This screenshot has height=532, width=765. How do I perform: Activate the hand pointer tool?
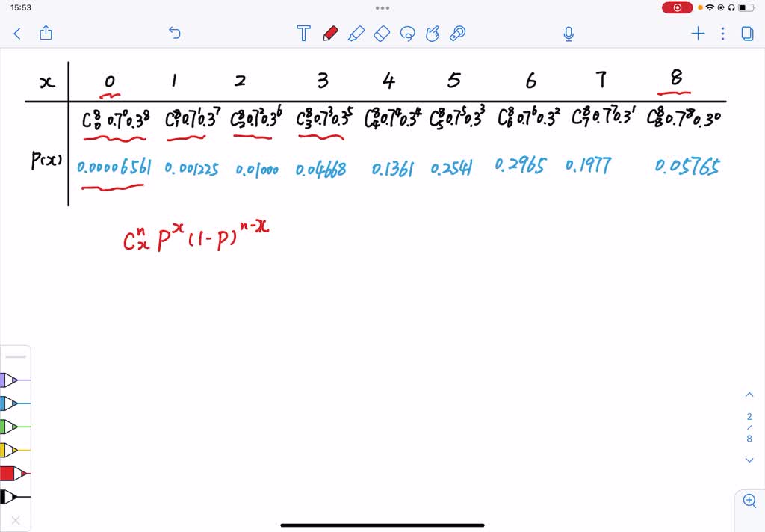click(x=432, y=34)
